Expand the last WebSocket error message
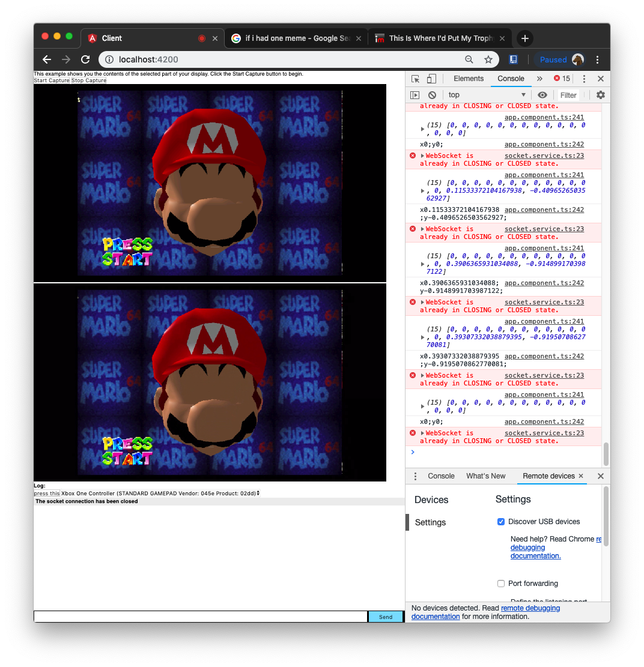This screenshot has width=644, height=667. tap(423, 433)
